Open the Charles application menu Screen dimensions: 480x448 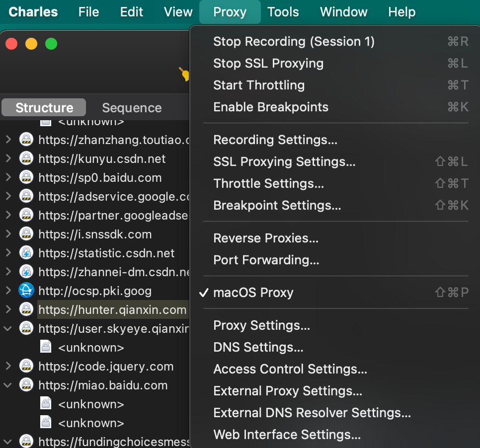pyautogui.click(x=33, y=12)
